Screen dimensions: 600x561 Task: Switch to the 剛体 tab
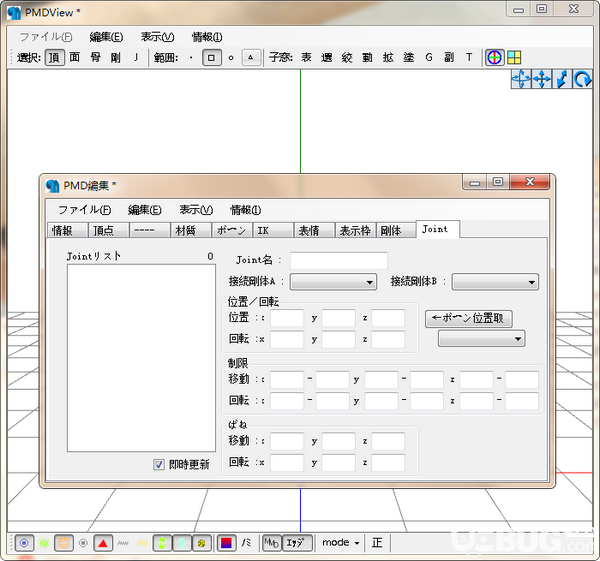396,230
